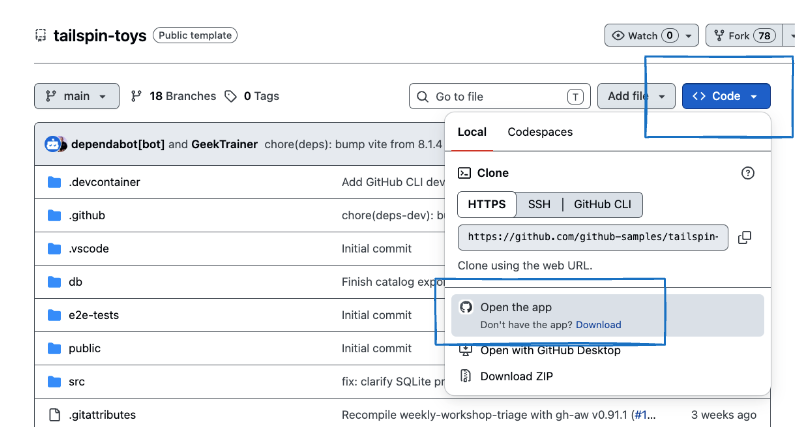
Task: Click the GitHub logo icon on Open the app
Action: click(x=466, y=307)
